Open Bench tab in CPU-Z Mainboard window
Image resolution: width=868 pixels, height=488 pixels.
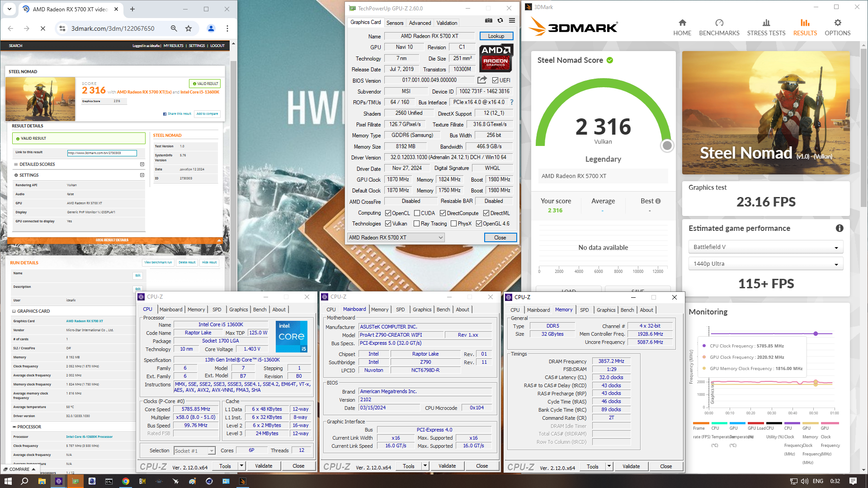coord(443,310)
